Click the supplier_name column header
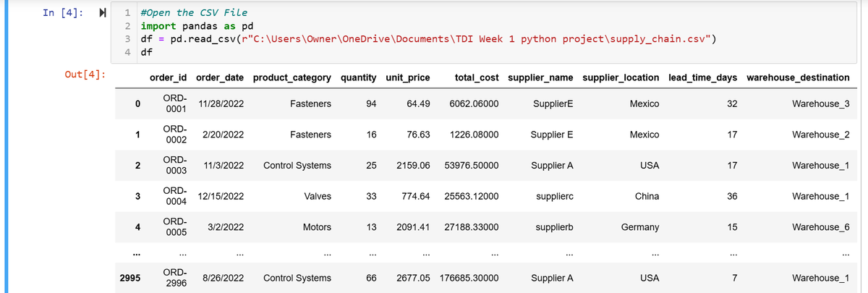Image resolution: width=868 pixels, height=293 pixels. [542, 77]
